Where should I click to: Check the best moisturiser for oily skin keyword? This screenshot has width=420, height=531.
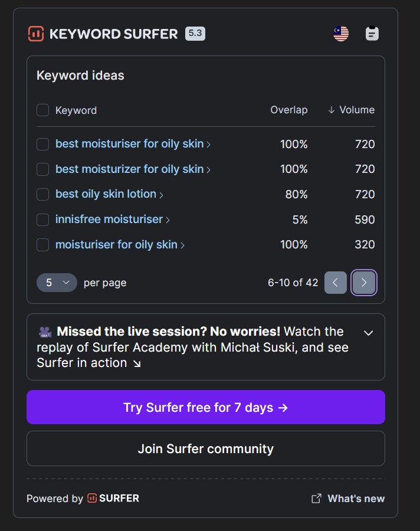[x=42, y=144]
